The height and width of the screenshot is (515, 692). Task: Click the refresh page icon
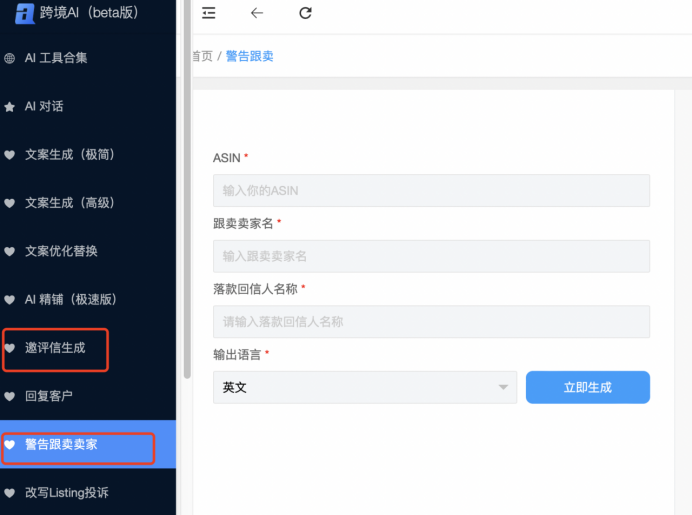306,13
